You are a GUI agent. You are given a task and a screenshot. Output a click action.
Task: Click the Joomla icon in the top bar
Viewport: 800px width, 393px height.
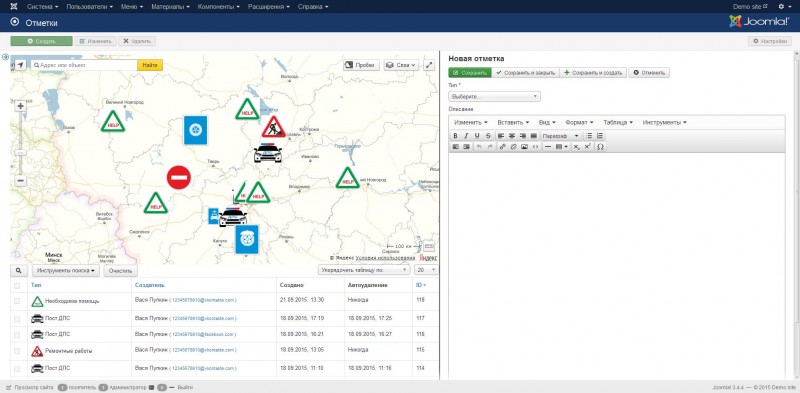click(x=13, y=7)
